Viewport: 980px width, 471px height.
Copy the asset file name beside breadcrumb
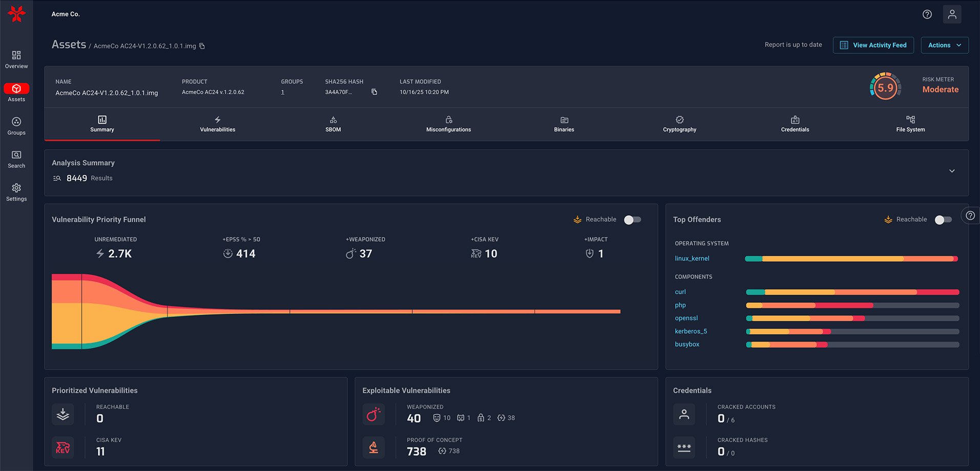(x=202, y=46)
